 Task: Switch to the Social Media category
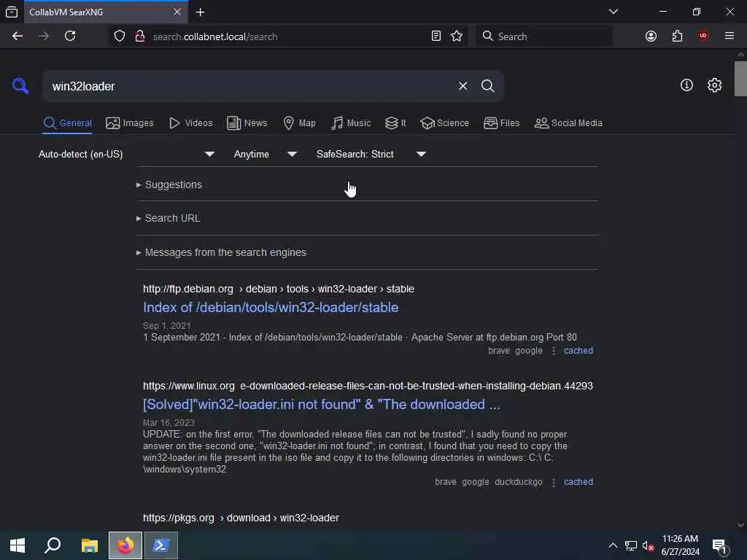[x=568, y=122]
